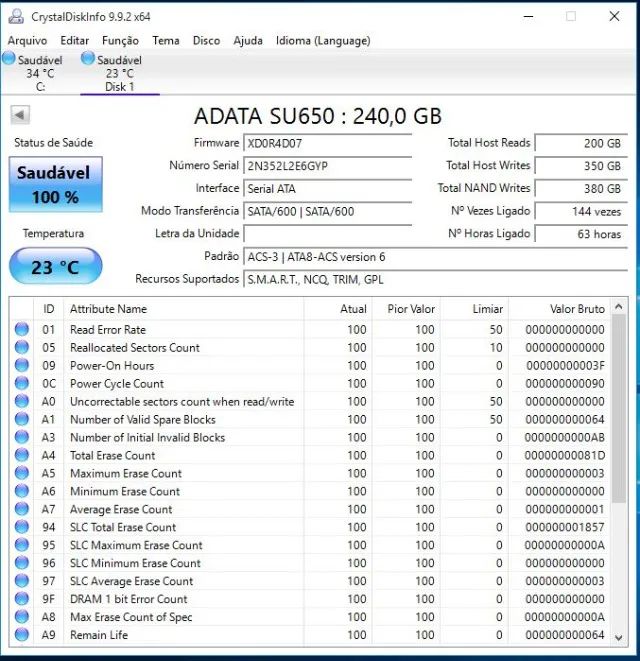Click status orb for SLC Average Erase Count

click(22, 580)
